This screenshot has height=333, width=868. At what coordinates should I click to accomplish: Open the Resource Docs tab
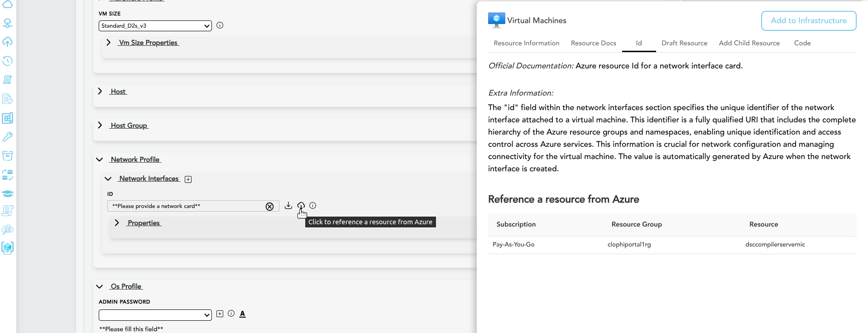point(594,43)
